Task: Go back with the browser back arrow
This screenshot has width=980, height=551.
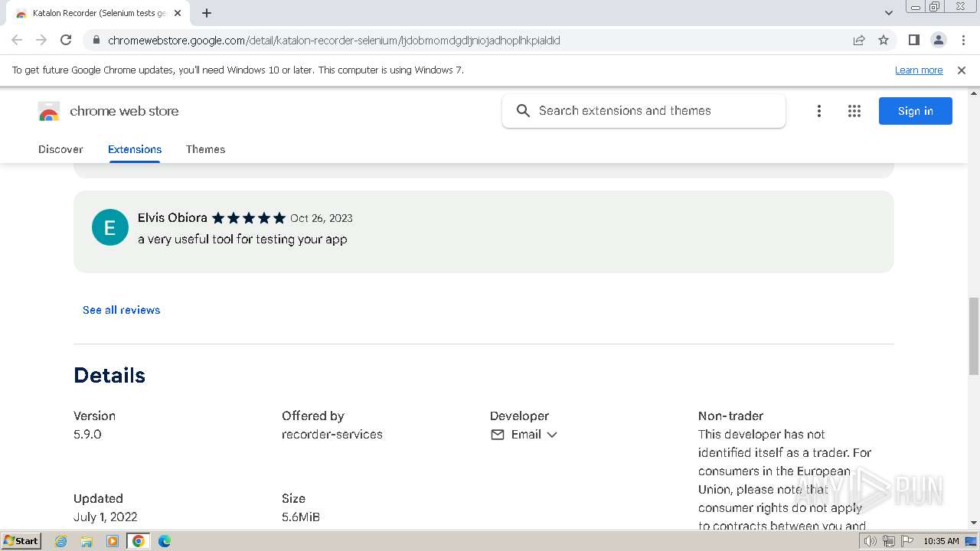Action: [x=17, y=40]
